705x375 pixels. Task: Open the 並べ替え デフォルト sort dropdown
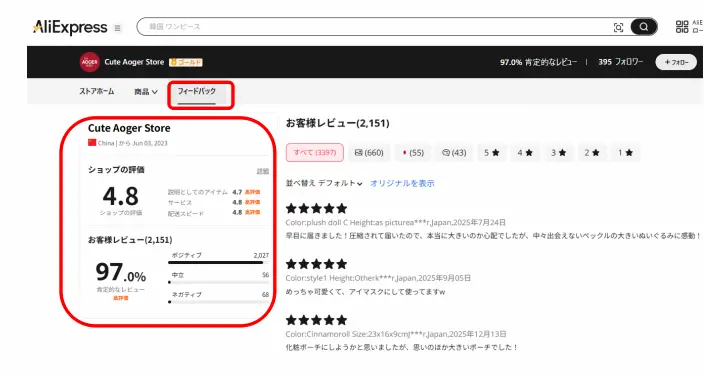click(324, 183)
